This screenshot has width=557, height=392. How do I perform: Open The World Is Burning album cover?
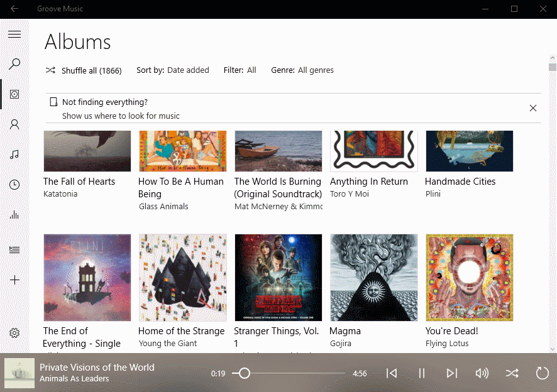coord(278,151)
